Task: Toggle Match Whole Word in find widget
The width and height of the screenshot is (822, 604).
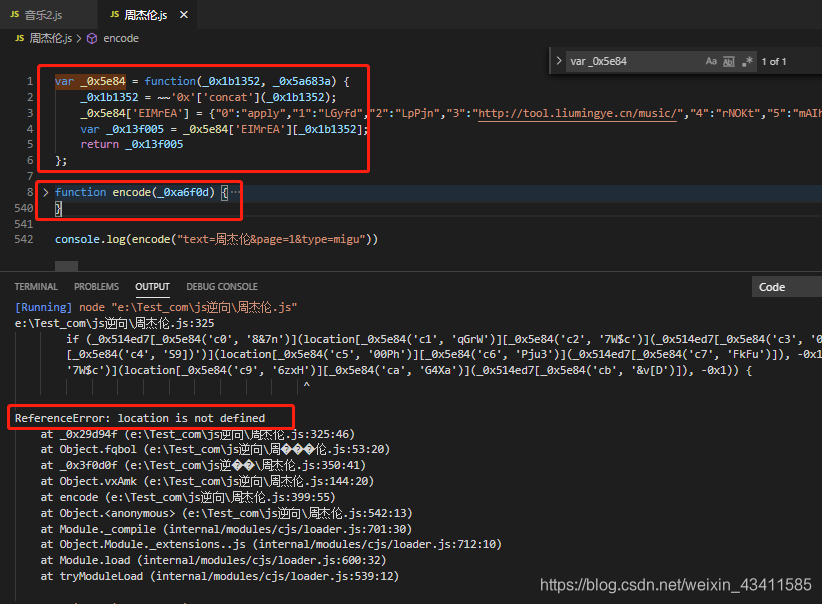Action: (x=729, y=61)
